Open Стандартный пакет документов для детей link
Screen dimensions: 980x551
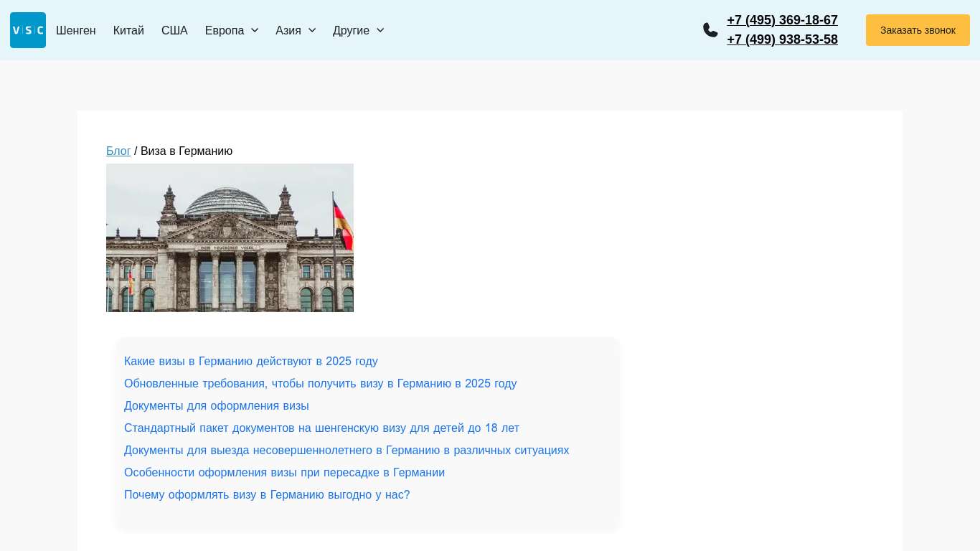(x=321, y=428)
